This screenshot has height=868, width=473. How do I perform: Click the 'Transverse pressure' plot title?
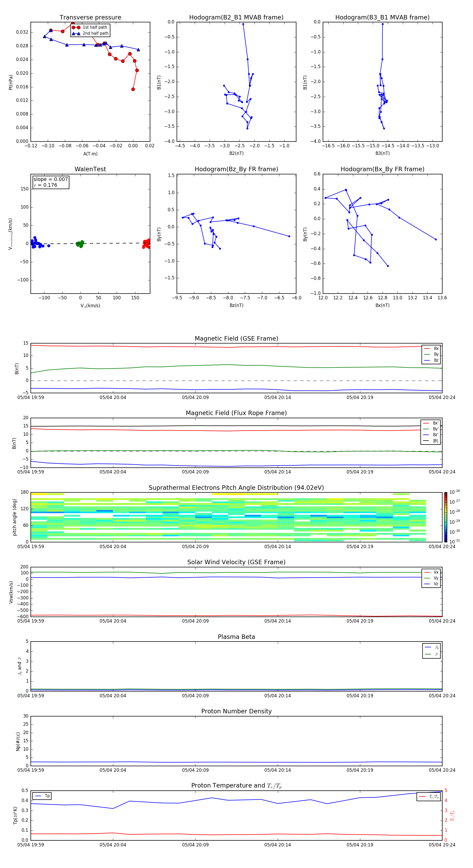[x=90, y=18]
